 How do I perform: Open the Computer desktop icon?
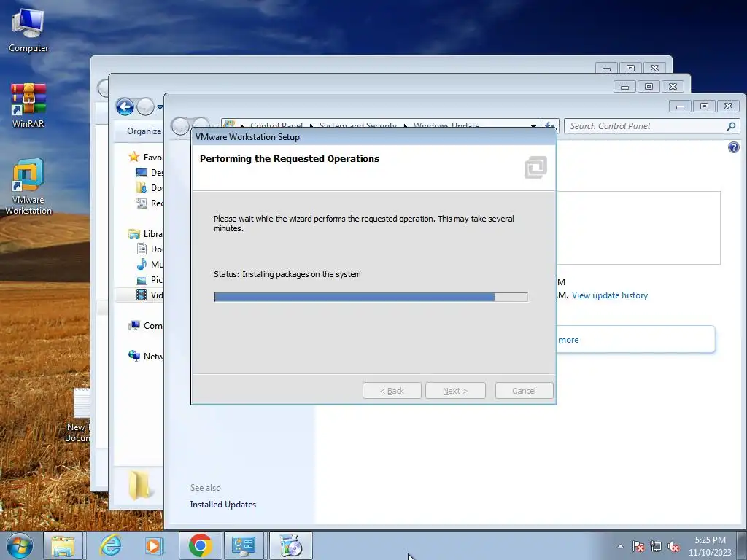click(28, 30)
